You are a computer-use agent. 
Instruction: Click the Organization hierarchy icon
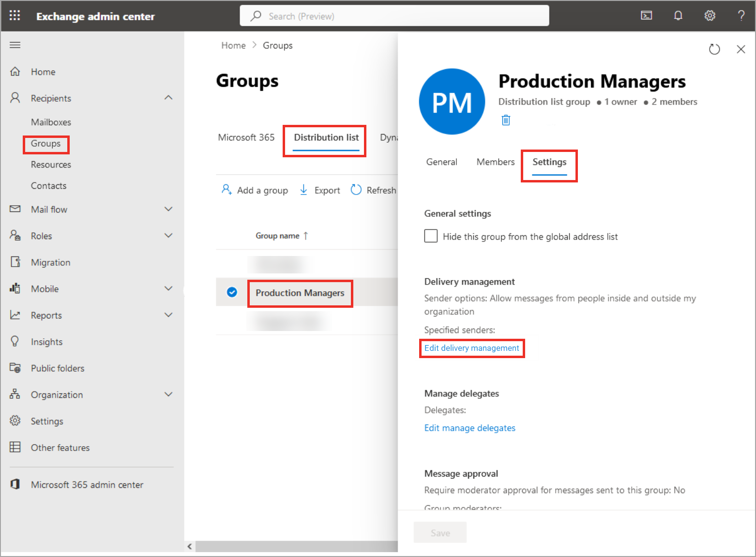(x=15, y=394)
